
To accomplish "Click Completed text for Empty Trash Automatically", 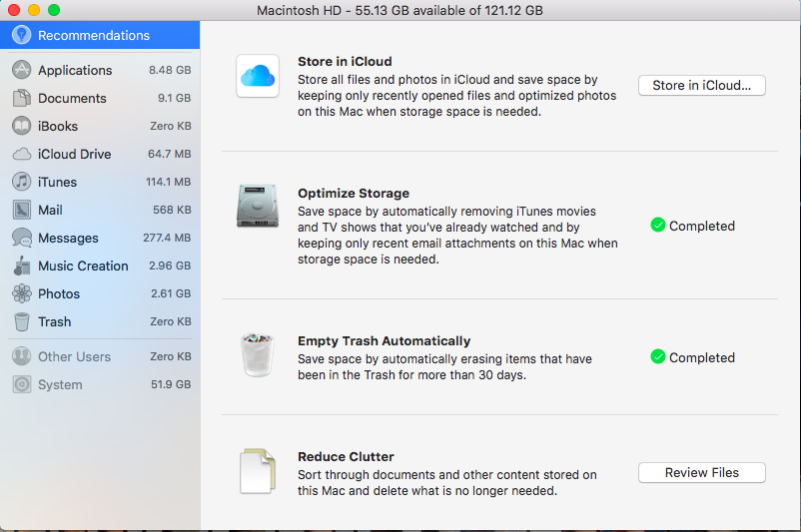I will [x=702, y=358].
